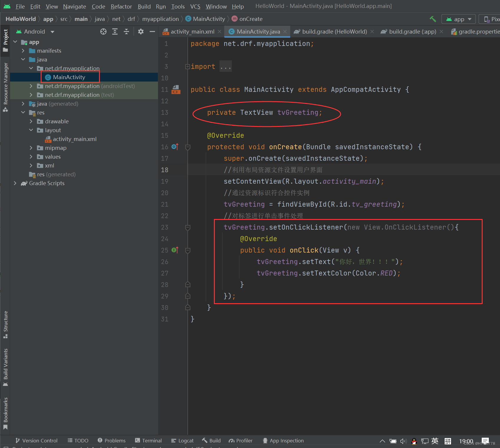Open the Build Variants sidebar tab
The height and width of the screenshot is (448, 500).
(x=5, y=367)
